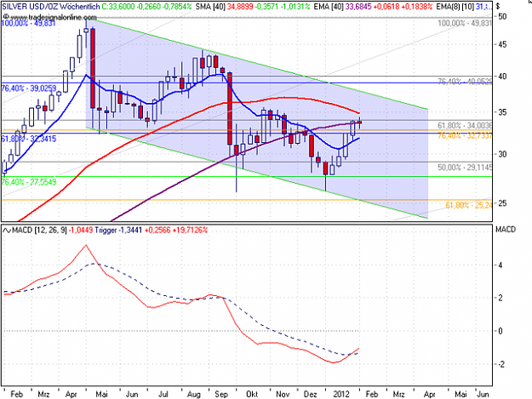Click the 50 price axis label
This screenshot has height=399, width=532.
502,17
